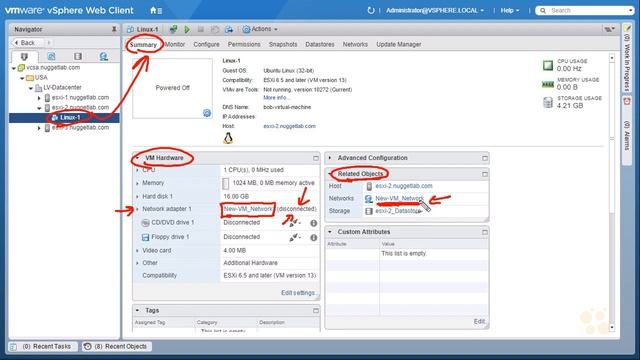Open the panel options menu at top right
Viewport: 640px width, 360px height.
(x=610, y=29)
